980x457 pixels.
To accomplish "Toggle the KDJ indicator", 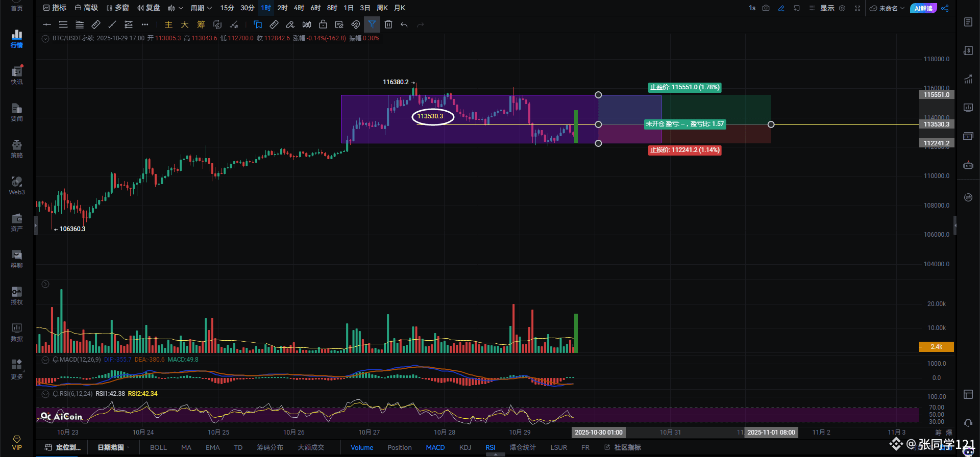I will (x=465, y=447).
